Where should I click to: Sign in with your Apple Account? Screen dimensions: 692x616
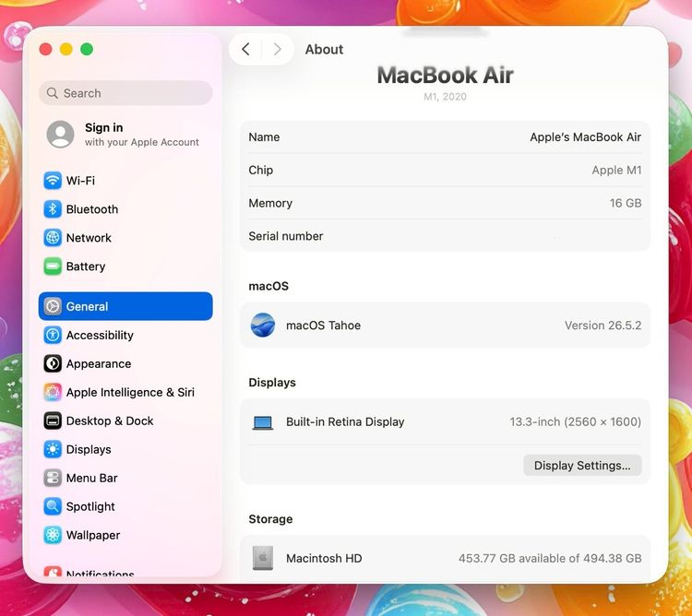125,134
